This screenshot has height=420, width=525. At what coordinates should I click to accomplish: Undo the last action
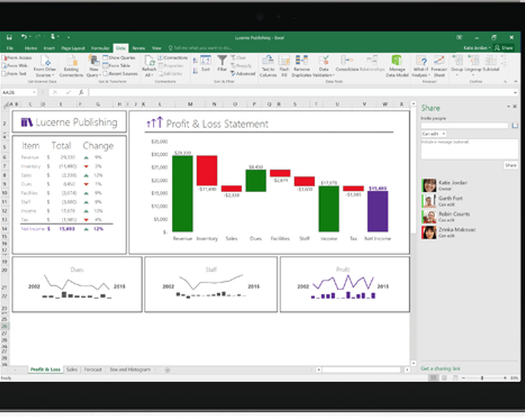coord(24,38)
